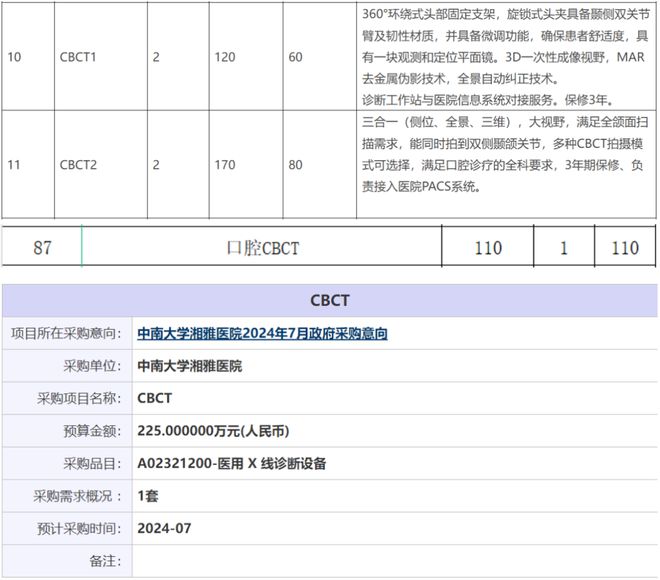Select the value 60 in CBCT1 row
The width and height of the screenshot is (660, 580).
pyautogui.click(x=295, y=57)
